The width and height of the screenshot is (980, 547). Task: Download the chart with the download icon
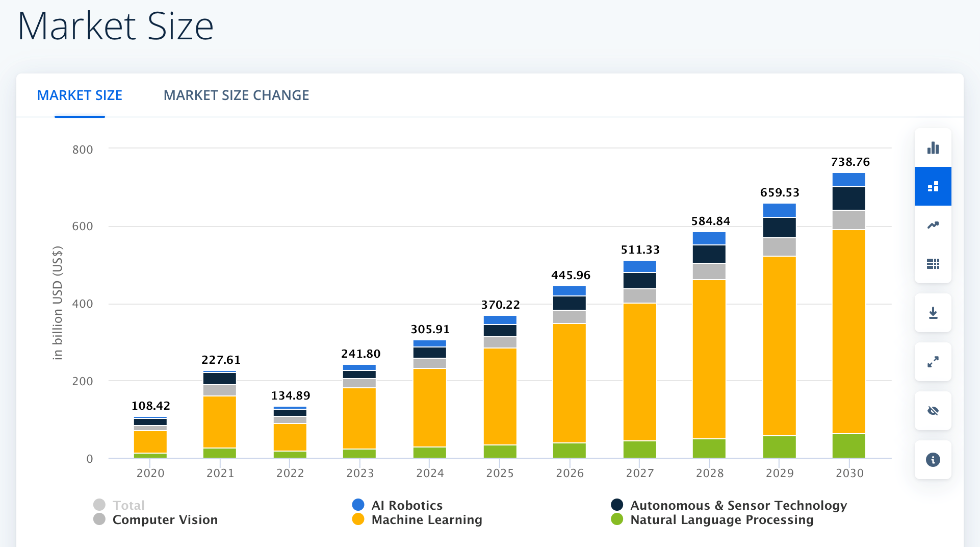(x=933, y=313)
